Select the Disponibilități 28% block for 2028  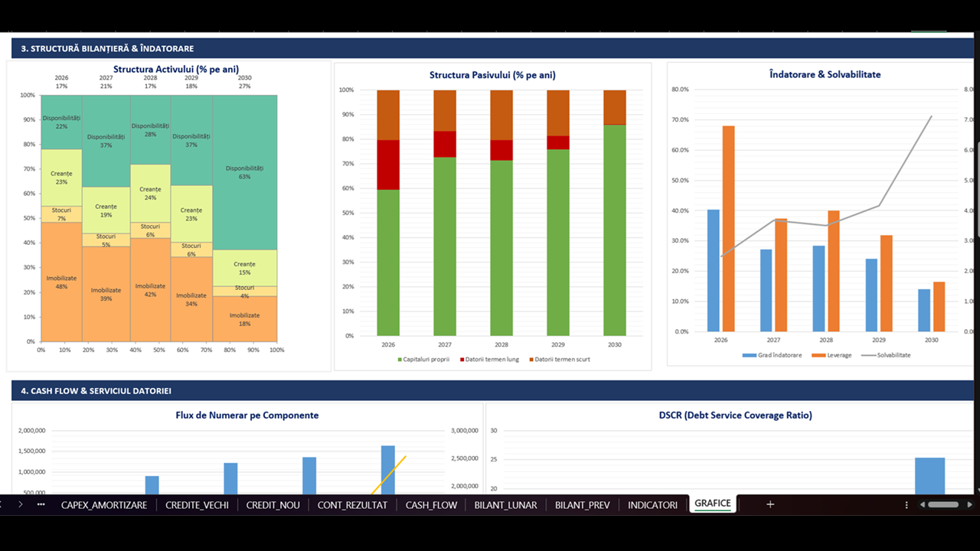coord(150,129)
